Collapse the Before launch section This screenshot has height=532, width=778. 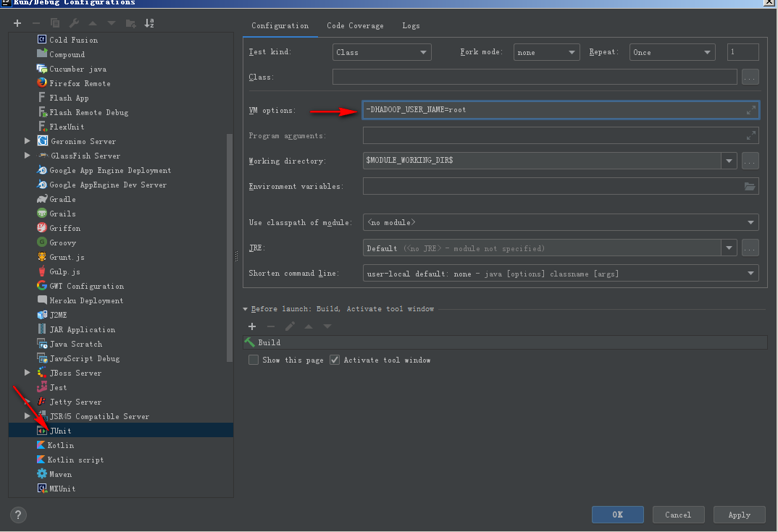coord(246,309)
